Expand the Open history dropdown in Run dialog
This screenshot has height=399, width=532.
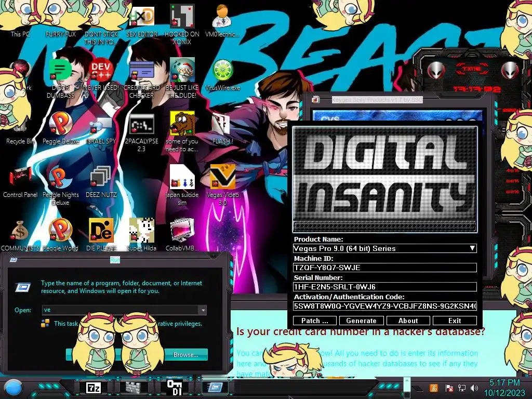pos(202,310)
